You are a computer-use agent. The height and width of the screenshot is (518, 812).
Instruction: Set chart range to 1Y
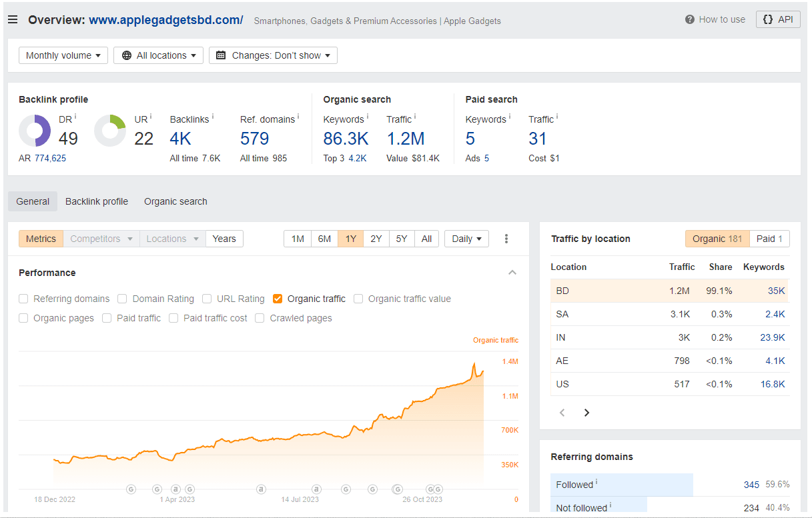[350, 239]
